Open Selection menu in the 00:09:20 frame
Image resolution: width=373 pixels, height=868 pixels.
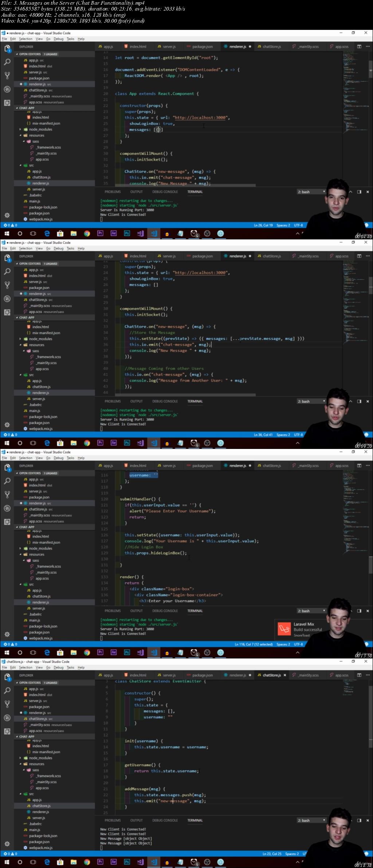[25, 249]
